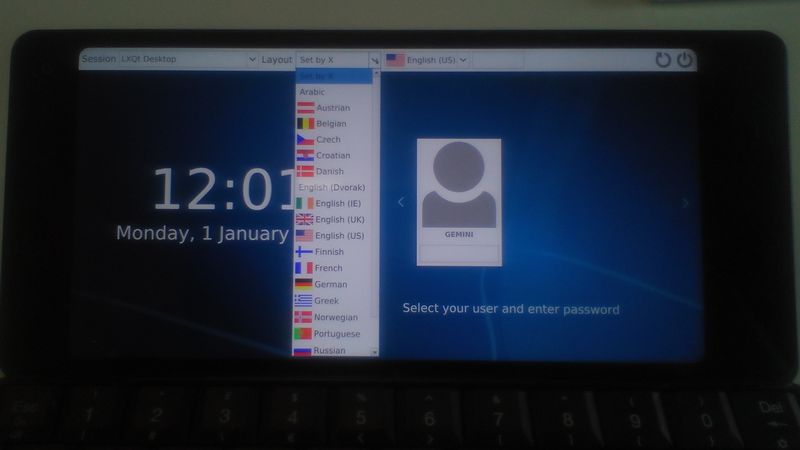Click the GEMINI user avatar
Viewport: 800px width, 450px height.
(459, 185)
